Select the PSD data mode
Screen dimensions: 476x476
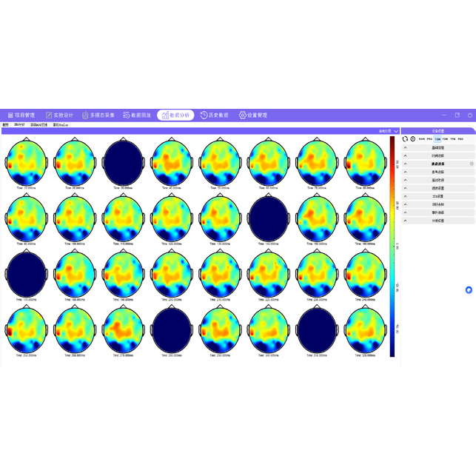pos(460,139)
